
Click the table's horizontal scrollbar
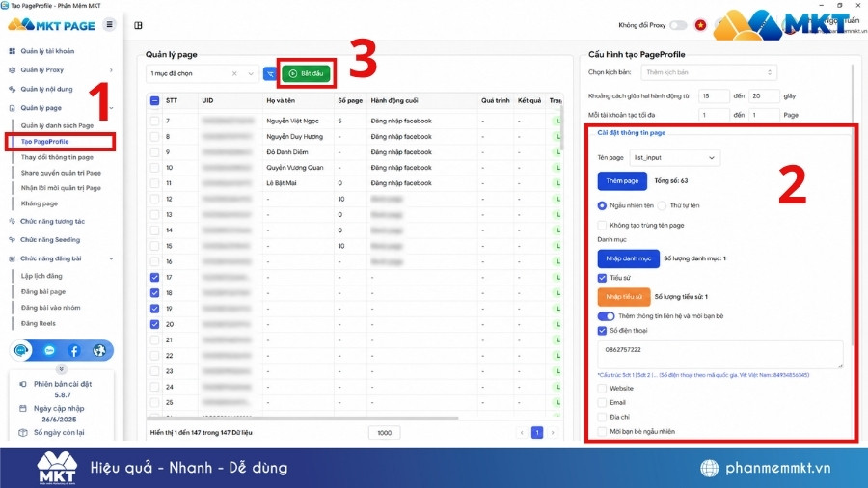(303, 418)
